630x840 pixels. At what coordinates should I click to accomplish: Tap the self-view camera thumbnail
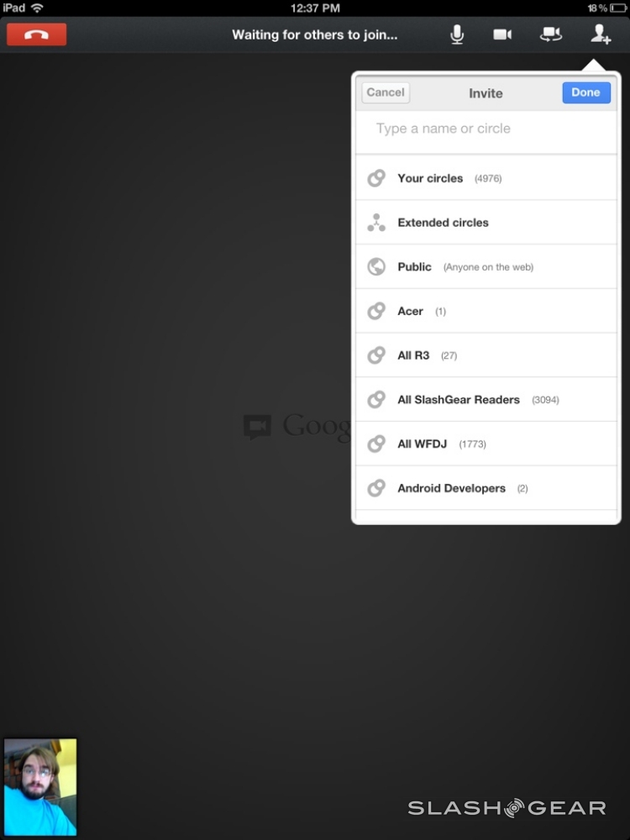[40, 786]
